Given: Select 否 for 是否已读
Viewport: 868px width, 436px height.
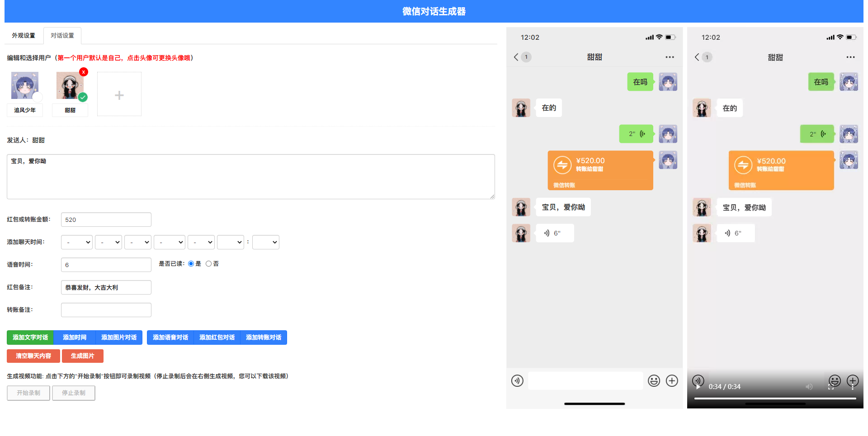Looking at the screenshot, I should [208, 263].
